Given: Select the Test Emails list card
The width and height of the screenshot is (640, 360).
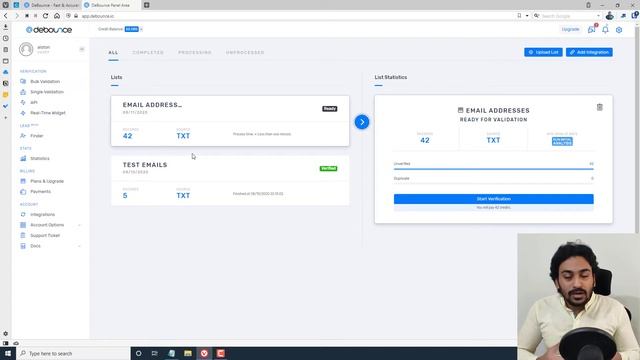Looking at the screenshot, I should (230, 180).
